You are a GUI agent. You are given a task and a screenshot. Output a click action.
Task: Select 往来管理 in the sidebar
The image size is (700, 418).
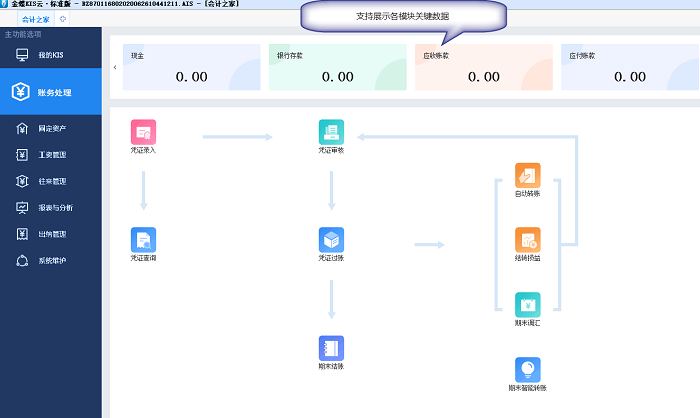51,181
